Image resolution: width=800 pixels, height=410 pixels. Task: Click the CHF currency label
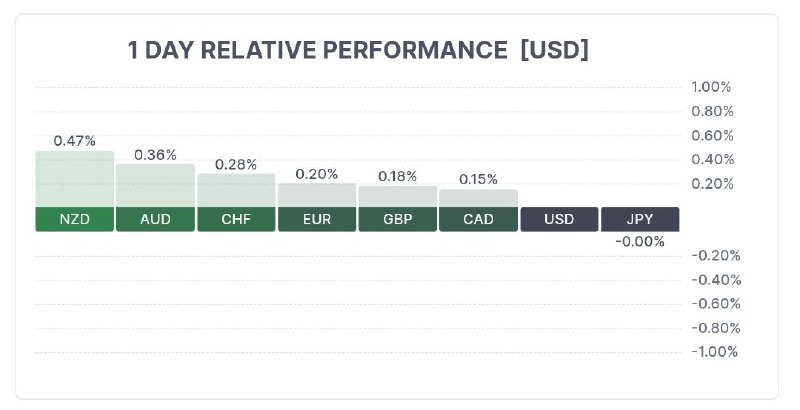236,219
